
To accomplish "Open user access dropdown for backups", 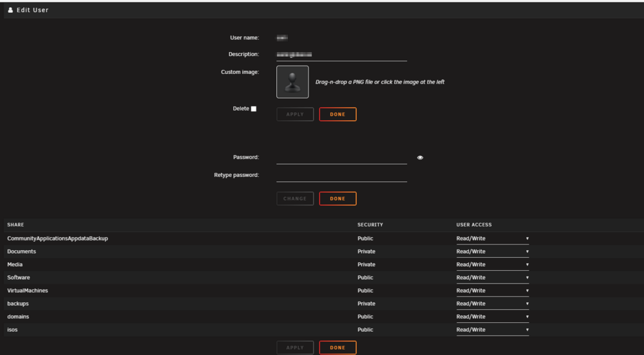I will 493,304.
